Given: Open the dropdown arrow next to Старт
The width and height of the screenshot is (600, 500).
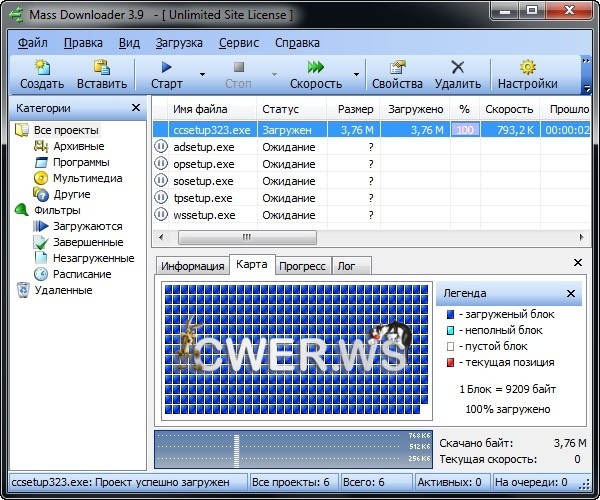Looking at the screenshot, I should (202, 75).
